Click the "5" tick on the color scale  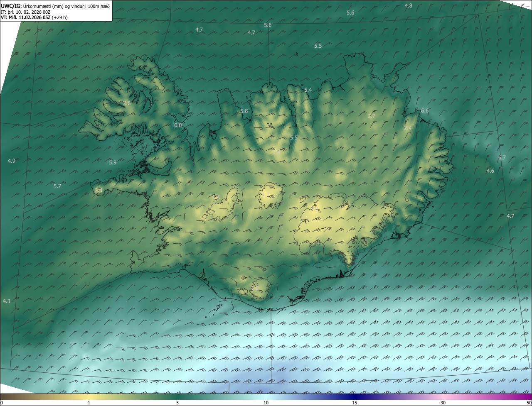point(177,403)
